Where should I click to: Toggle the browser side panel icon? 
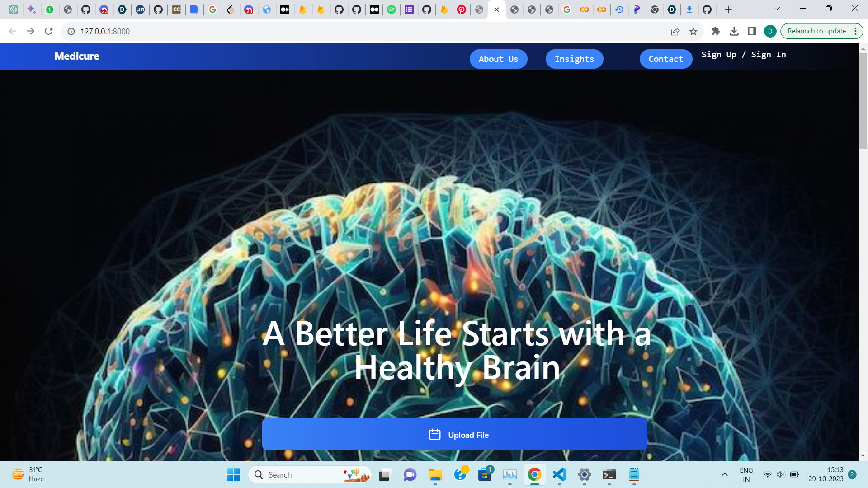point(752,31)
